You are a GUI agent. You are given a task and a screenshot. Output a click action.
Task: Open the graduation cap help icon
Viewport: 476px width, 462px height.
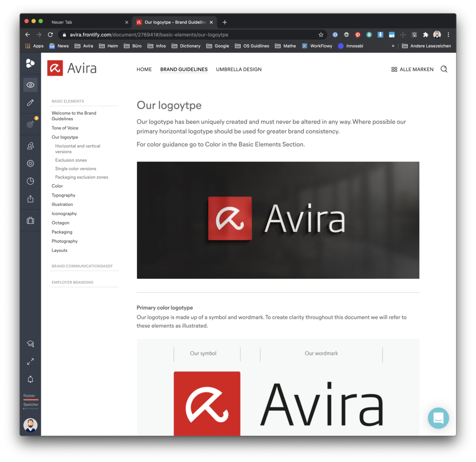pos(30,344)
